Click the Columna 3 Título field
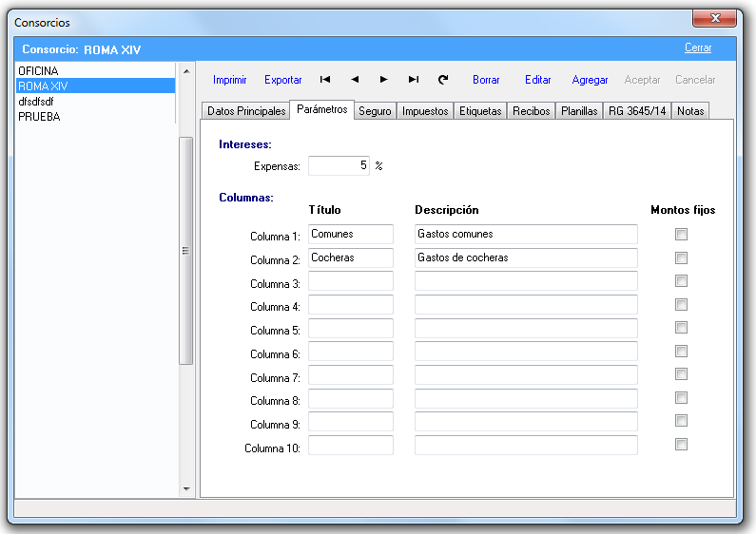 pos(350,281)
